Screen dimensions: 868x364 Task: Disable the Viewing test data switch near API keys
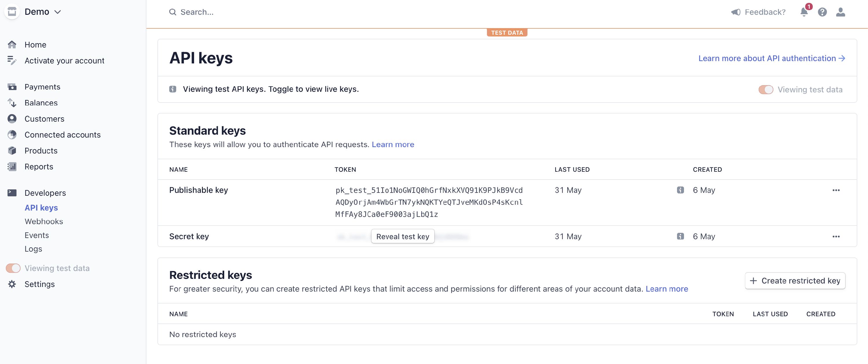point(766,89)
